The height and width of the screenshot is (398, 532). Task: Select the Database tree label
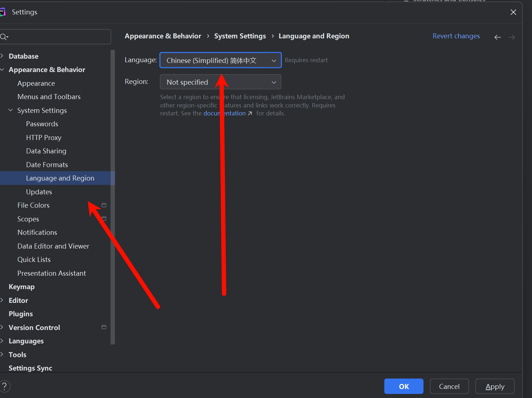23,56
